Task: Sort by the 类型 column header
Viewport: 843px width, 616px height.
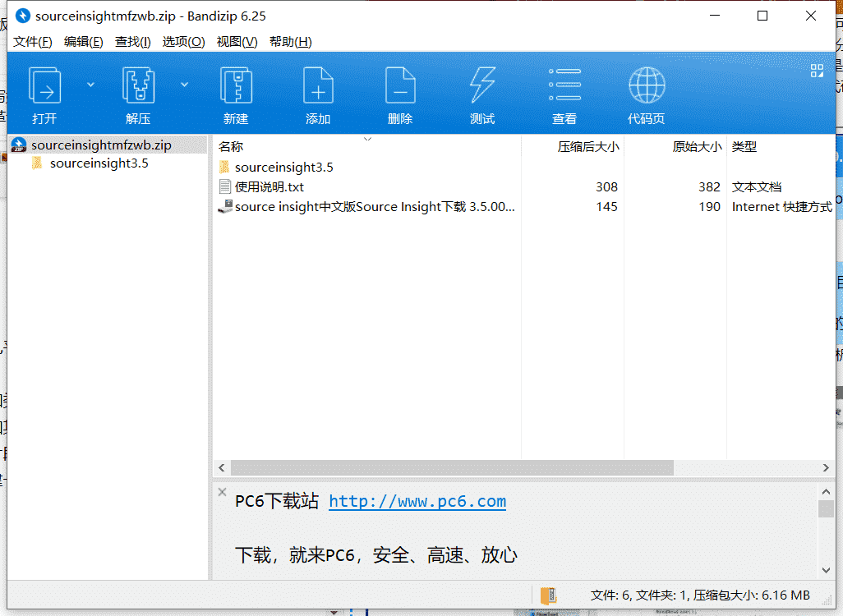Action: 781,147
